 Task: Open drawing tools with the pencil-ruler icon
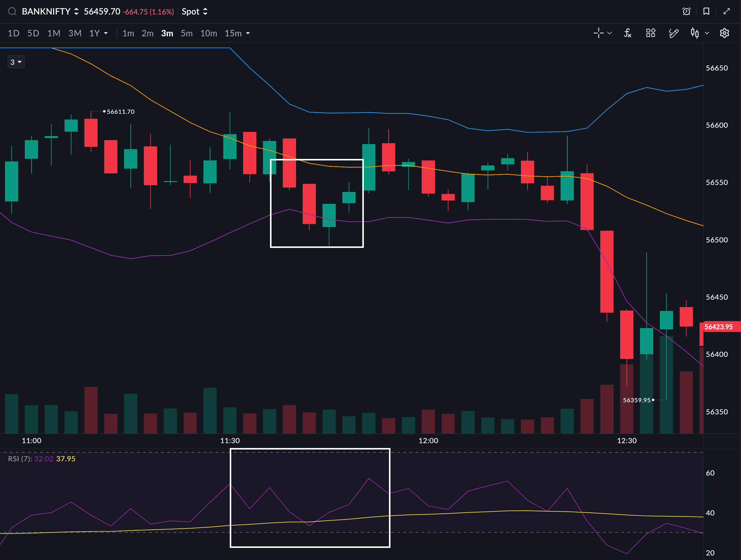(673, 33)
